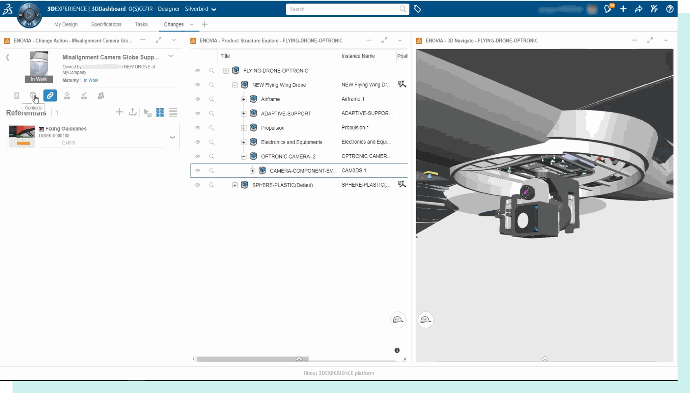Select the highlighted Referentials link icon
Screen dimensions: 690x394
pyautogui.click(x=50, y=95)
